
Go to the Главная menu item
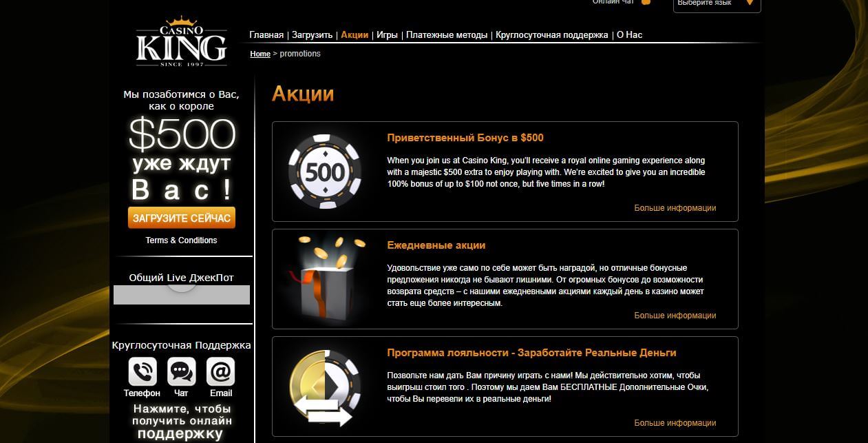pyautogui.click(x=266, y=34)
